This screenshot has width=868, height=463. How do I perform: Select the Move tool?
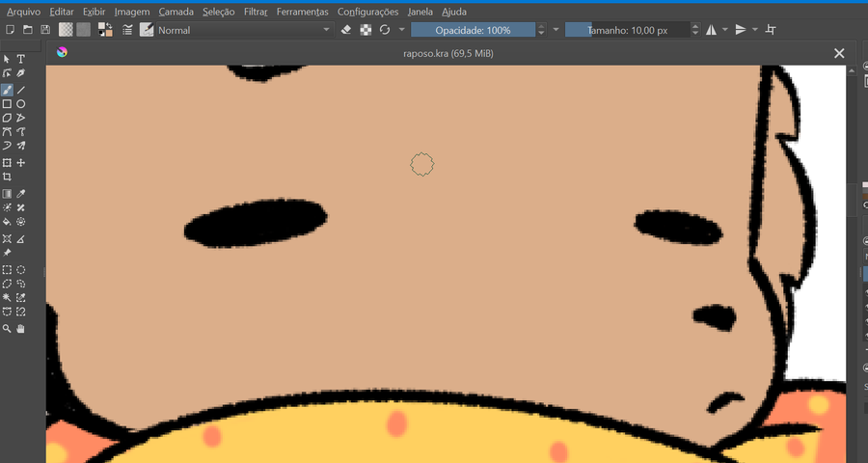(x=20, y=163)
